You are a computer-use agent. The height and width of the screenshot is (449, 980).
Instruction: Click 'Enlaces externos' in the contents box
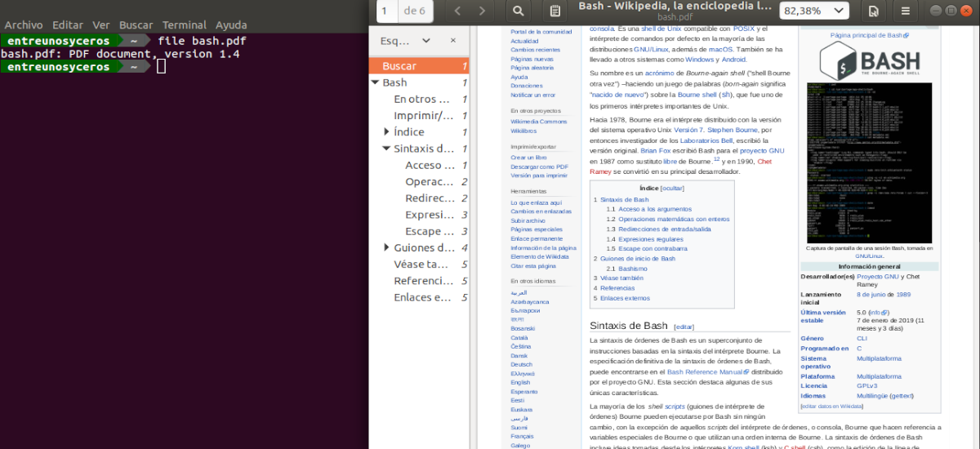pyautogui.click(x=625, y=298)
